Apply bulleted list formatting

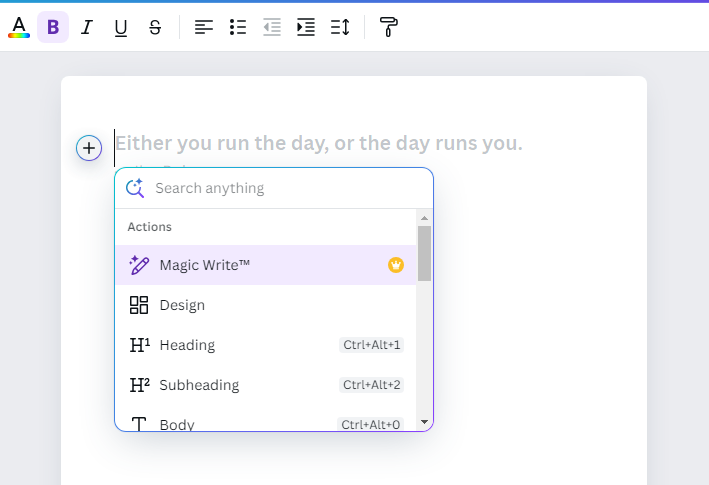coord(238,27)
